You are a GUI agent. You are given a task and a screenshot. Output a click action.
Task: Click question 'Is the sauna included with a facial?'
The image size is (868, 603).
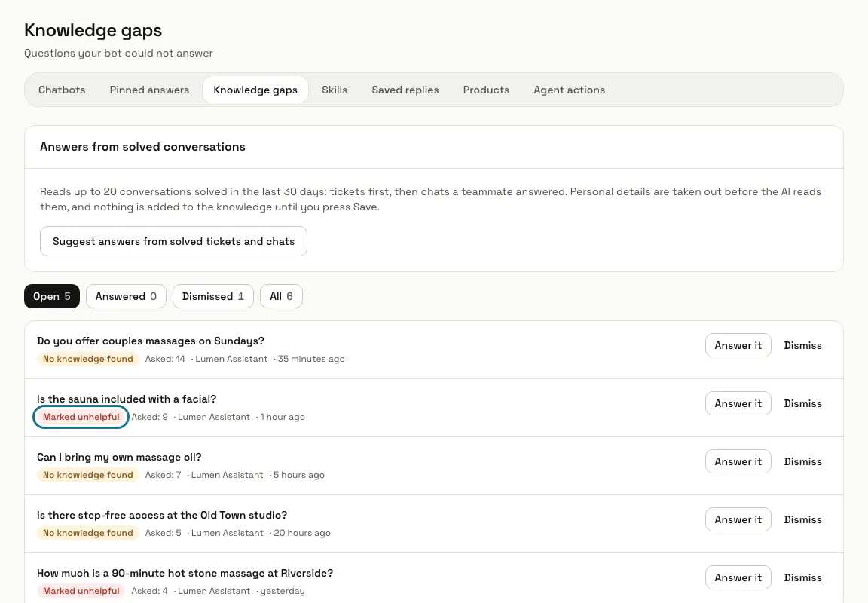click(127, 399)
